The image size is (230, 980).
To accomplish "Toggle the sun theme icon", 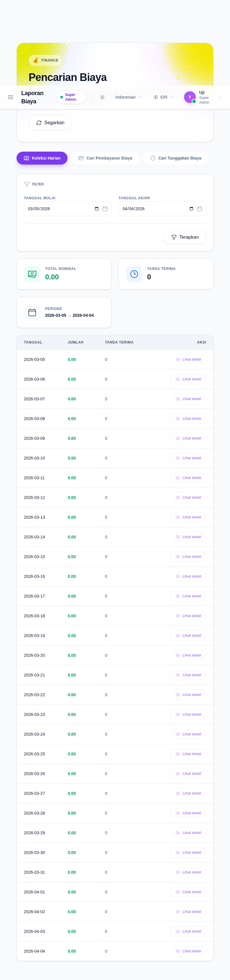I will [102, 97].
